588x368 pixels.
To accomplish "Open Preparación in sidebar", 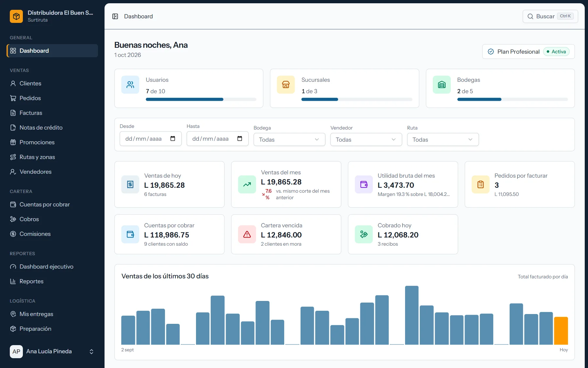I will (52, 329).
